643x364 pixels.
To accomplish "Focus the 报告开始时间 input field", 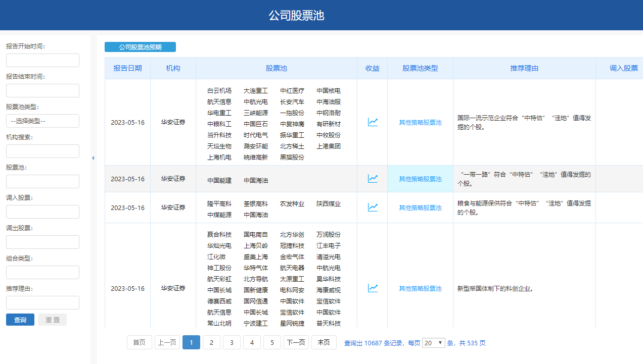I will [42, 60].
